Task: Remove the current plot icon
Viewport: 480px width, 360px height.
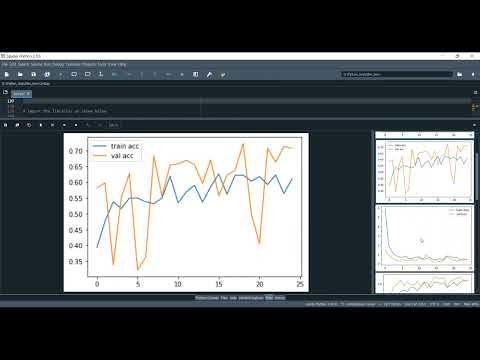Action: click(x=41, y=125)
